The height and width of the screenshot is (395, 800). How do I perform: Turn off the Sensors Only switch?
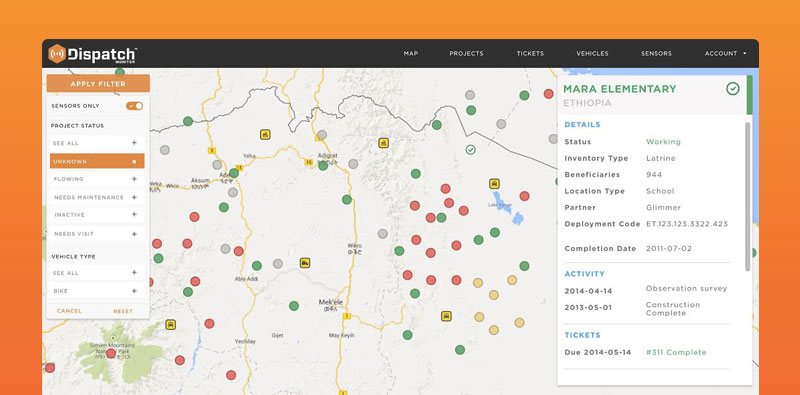[x=135, y=106]
